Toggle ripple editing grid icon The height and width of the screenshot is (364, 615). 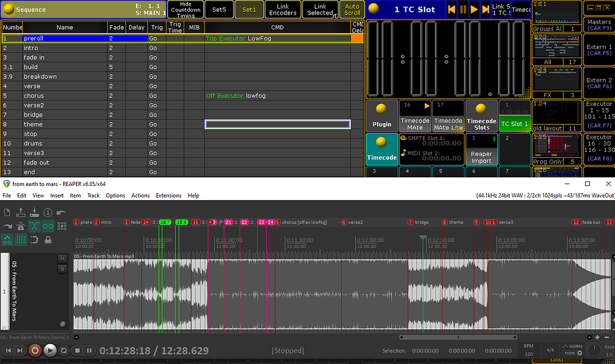pyautogui.click(x=62, y=226)
